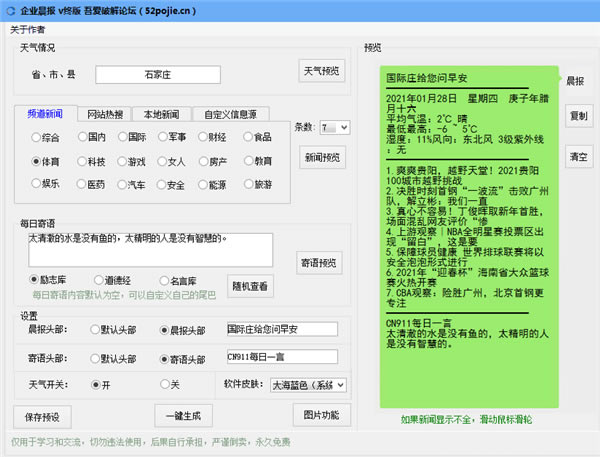Click the 天气预览 button
600x457 pixels.
coord(323,71)
